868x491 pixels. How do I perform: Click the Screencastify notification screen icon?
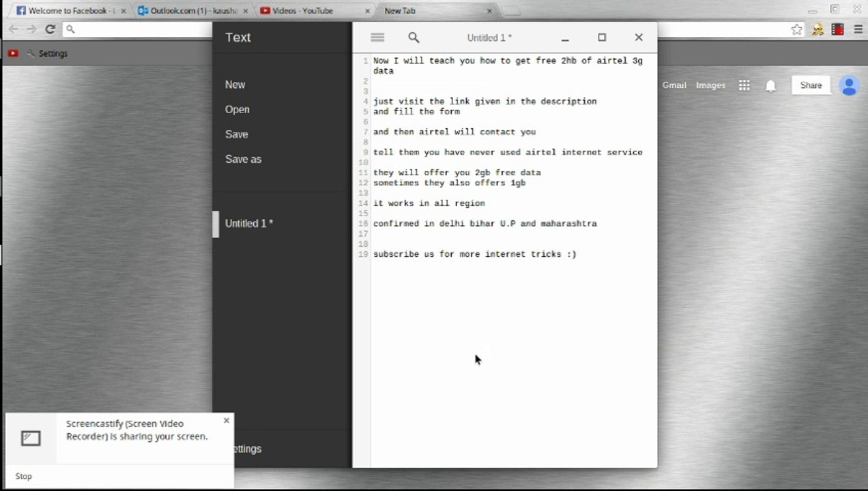[31, 438]
